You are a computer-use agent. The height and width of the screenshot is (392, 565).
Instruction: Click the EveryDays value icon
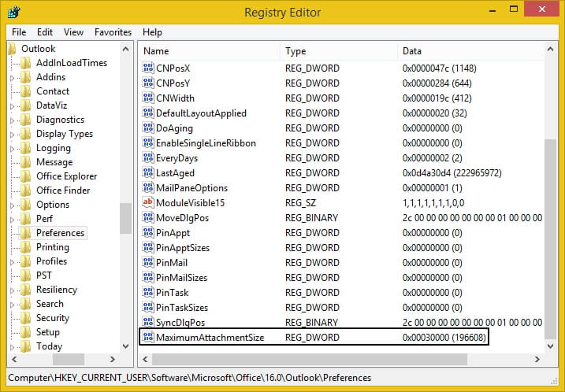147,157
